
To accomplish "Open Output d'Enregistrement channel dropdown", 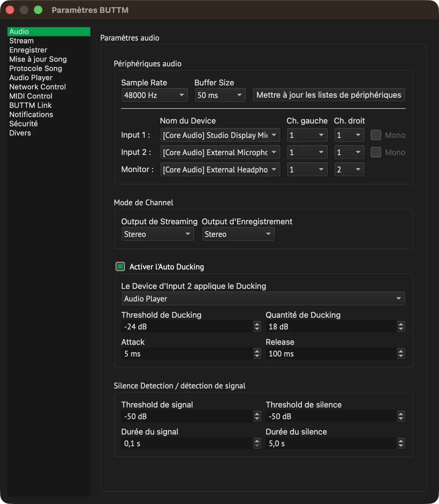I will [x=238, y=234].
